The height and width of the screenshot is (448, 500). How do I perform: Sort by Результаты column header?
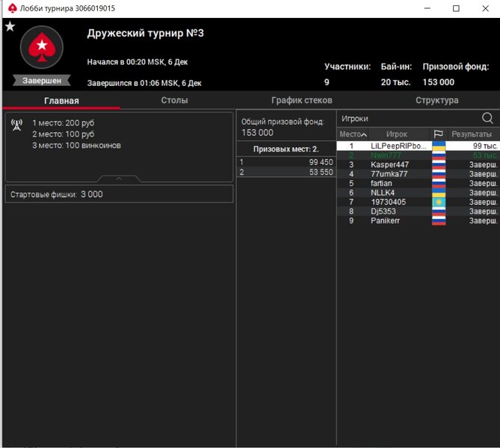472,134
